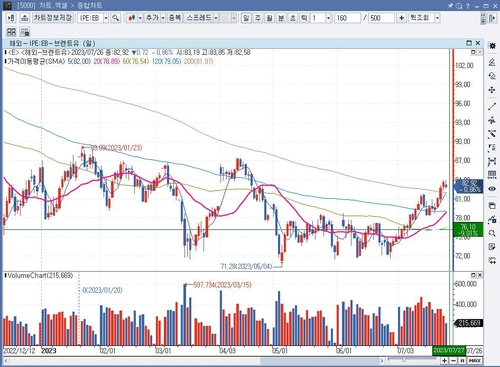This screenshot has height=367, width=500.
Task: Select the 틱 tick period toggle
Action: 304,18
